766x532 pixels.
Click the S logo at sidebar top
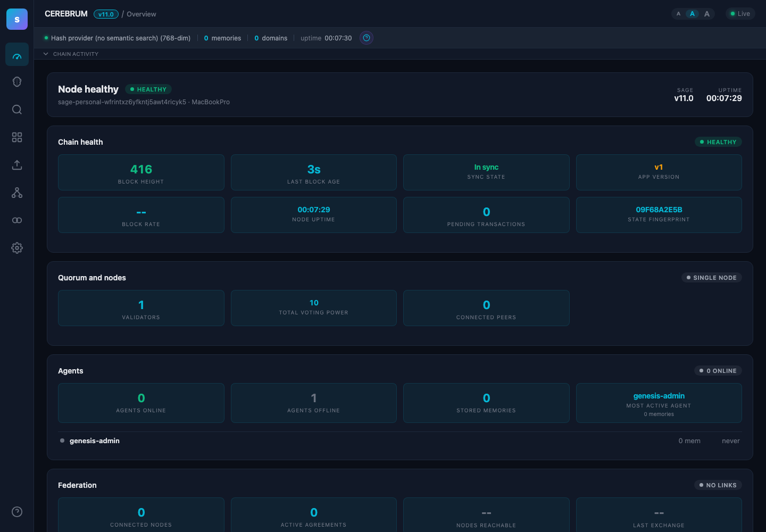click(17, 19)
